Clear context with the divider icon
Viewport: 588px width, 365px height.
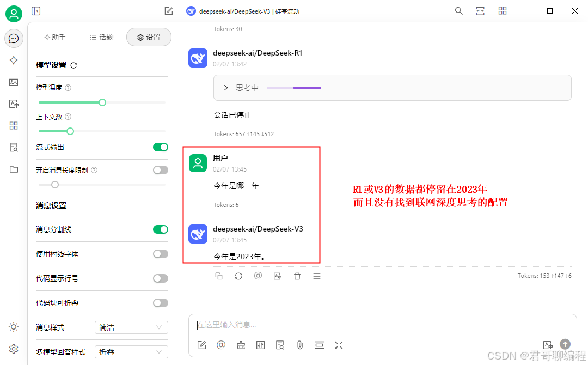click(319, 345)
